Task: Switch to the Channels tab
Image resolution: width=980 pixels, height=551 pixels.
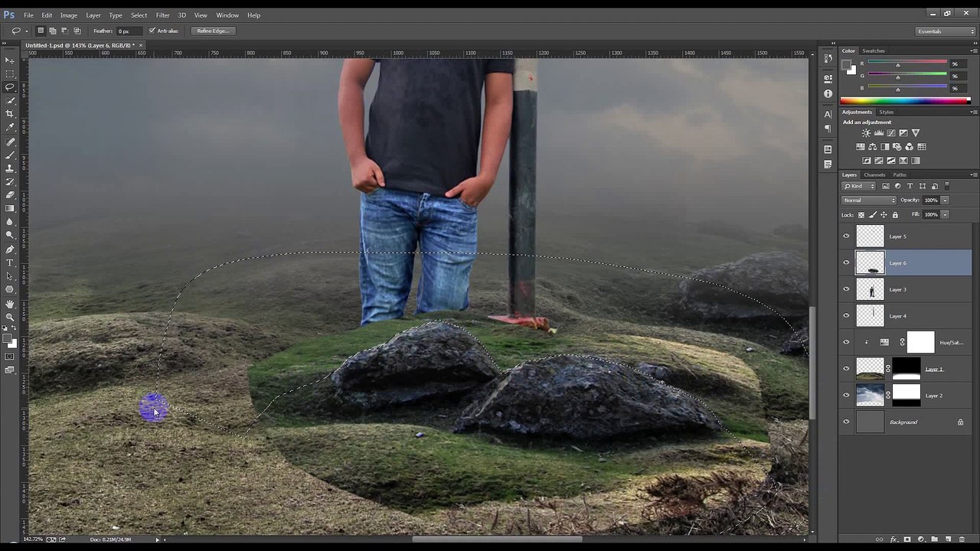Action: 874,175
